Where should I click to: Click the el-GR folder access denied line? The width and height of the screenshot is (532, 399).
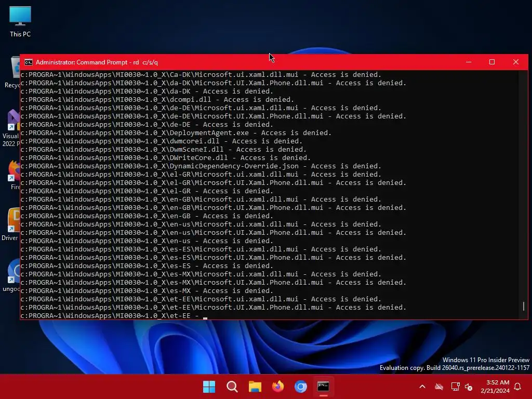(147, 191)
